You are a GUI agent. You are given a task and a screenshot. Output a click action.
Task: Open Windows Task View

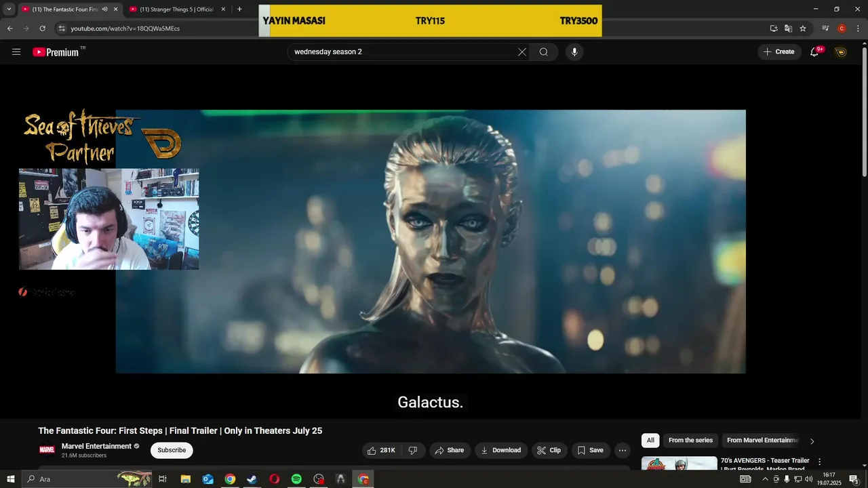coord(163,479)
